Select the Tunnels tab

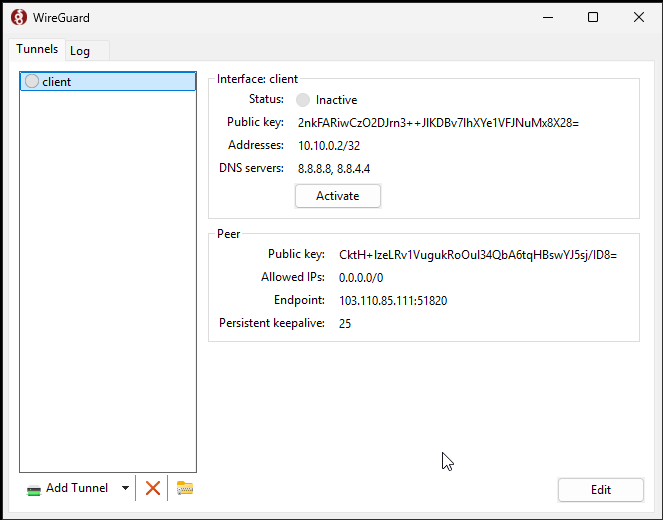click(x=37, y=49)
